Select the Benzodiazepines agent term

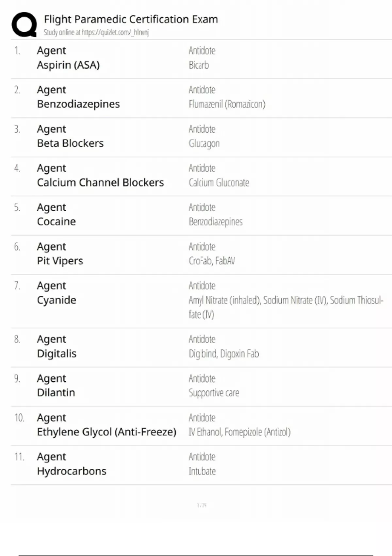click(78, 104)
